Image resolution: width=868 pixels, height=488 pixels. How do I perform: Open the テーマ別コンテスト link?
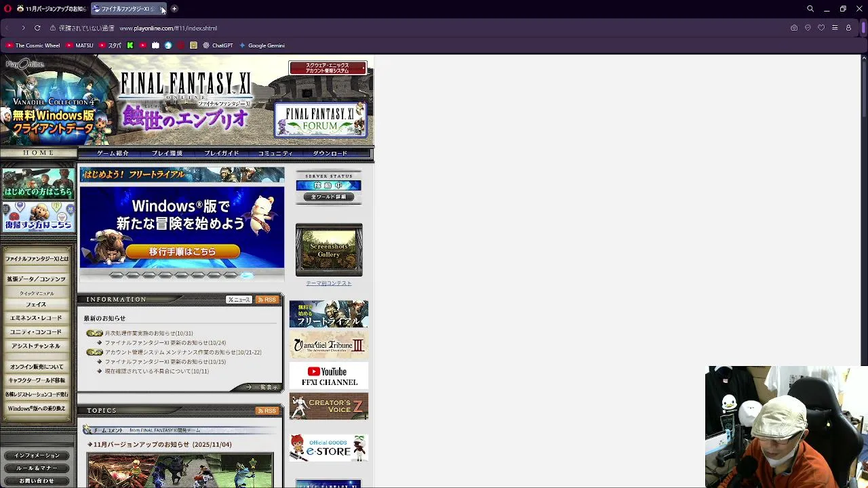click(329, 283)
